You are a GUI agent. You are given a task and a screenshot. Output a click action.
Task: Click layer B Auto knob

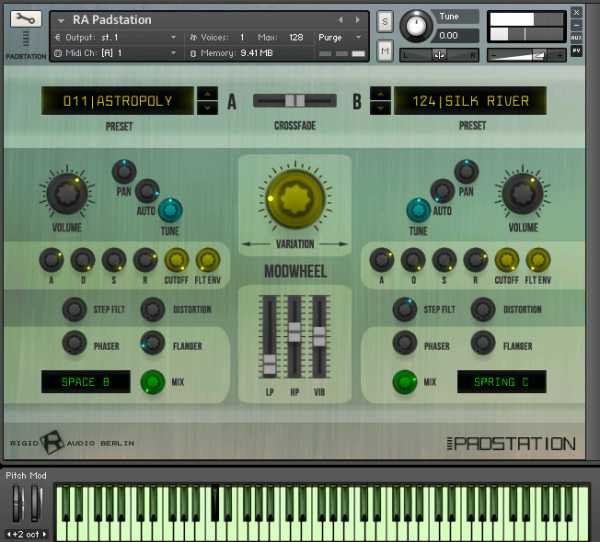click(x=442, y=191)
